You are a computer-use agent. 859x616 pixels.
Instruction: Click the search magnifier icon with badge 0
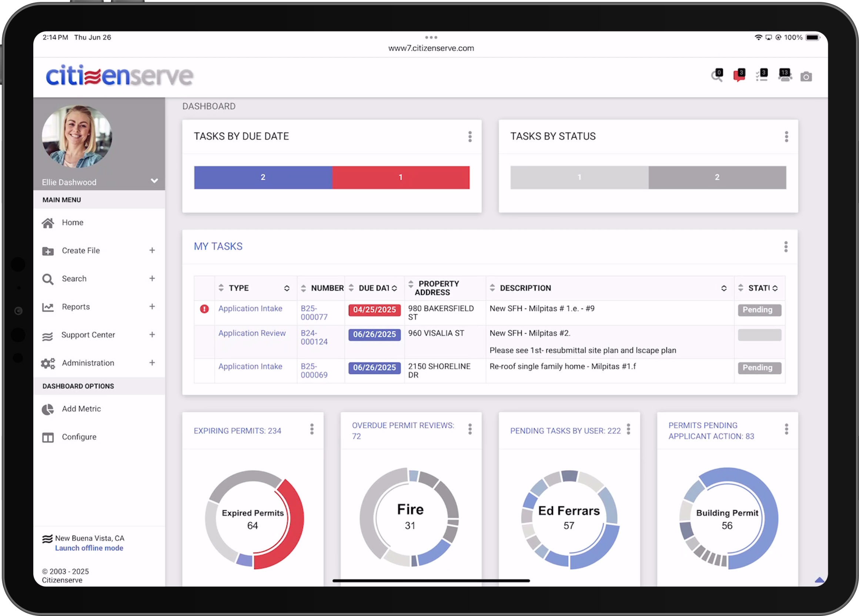(x=716, y=76)
